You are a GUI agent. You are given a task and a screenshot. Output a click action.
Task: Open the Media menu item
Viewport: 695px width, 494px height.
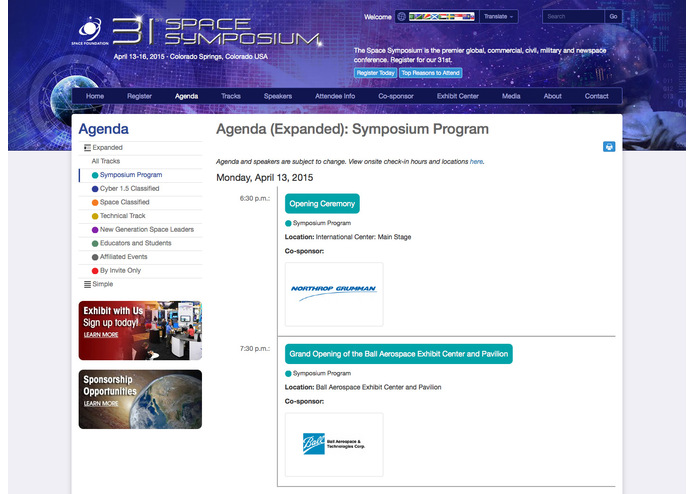(511, 96)
